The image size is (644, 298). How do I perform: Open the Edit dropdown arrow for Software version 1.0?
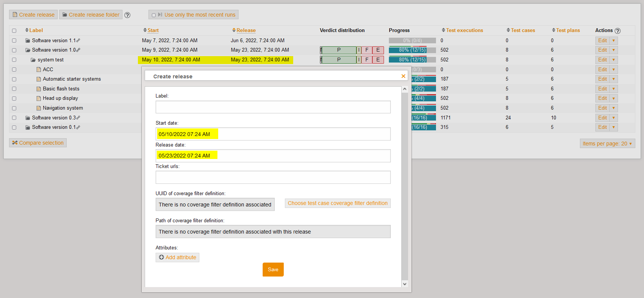613,50
